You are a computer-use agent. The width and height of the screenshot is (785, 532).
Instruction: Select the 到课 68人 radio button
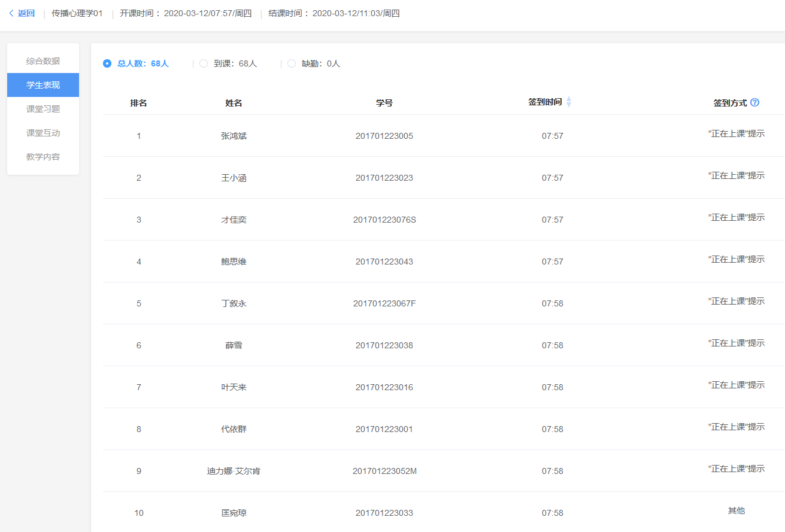[204, 63]
